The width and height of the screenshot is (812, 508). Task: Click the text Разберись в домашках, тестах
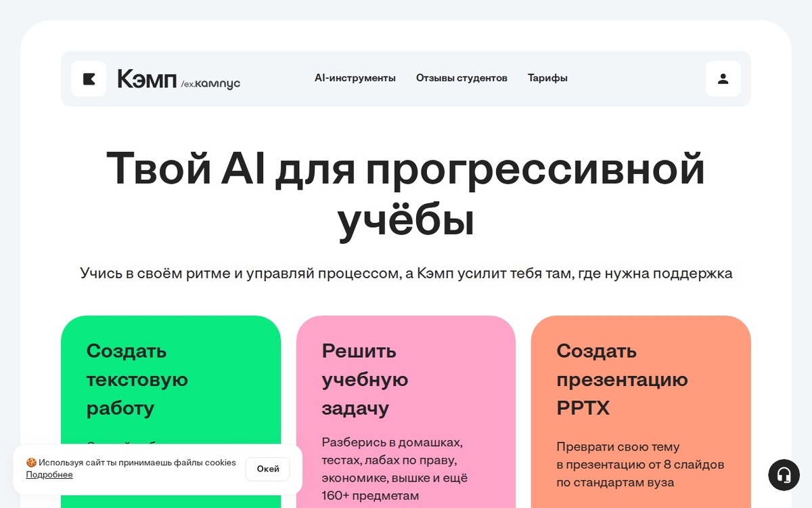[395, 469]
